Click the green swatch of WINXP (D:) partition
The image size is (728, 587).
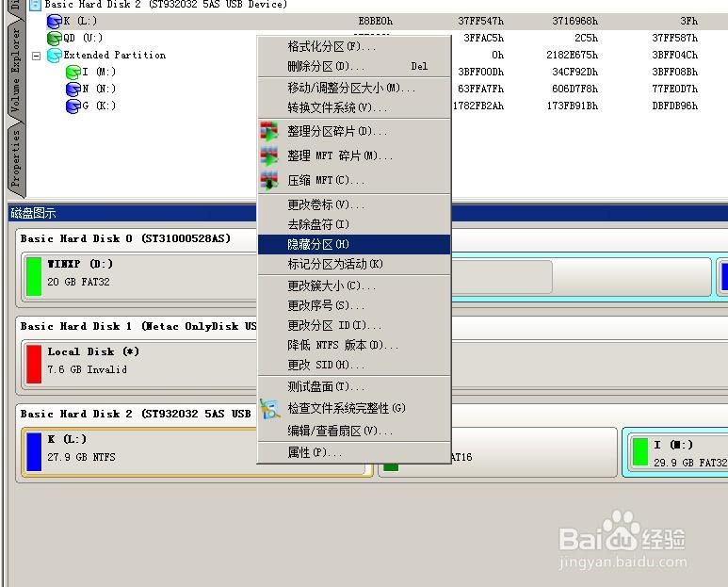[34, 276]
